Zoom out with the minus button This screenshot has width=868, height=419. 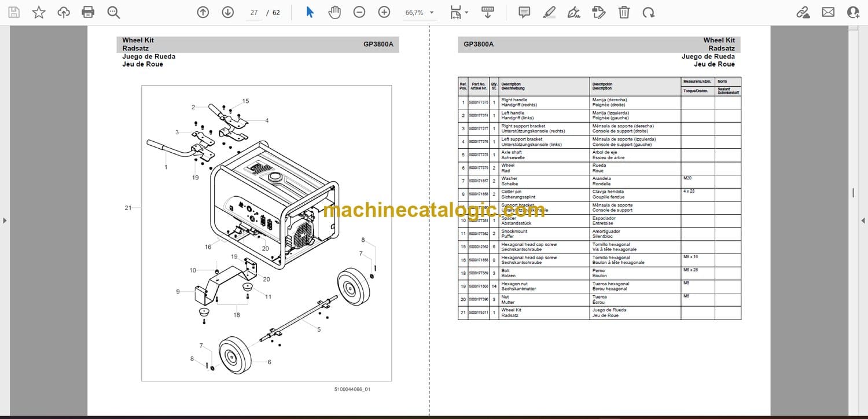point(359,12)
